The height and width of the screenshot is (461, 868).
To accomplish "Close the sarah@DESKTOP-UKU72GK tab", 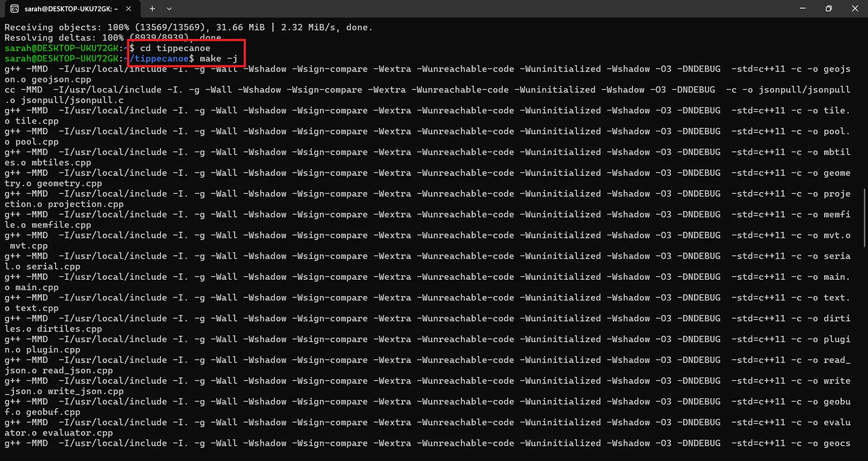I will (x=129, y=9).
